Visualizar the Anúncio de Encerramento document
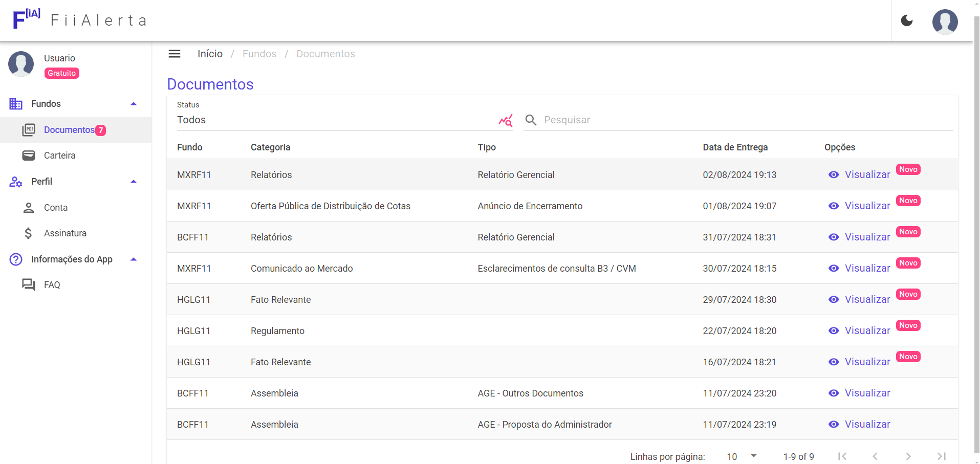 867,206
